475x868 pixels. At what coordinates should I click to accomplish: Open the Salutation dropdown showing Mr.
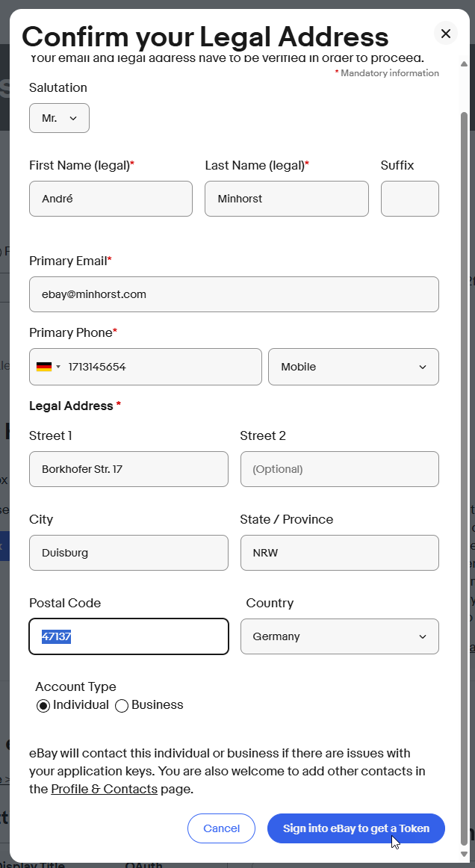[59, 117]
